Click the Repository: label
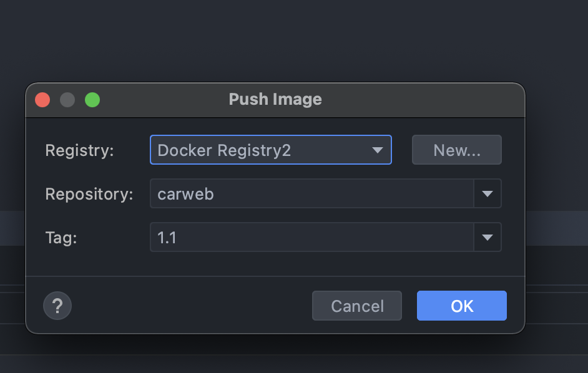588x373 pixels. pyautogui.click(x=89, y=194)
